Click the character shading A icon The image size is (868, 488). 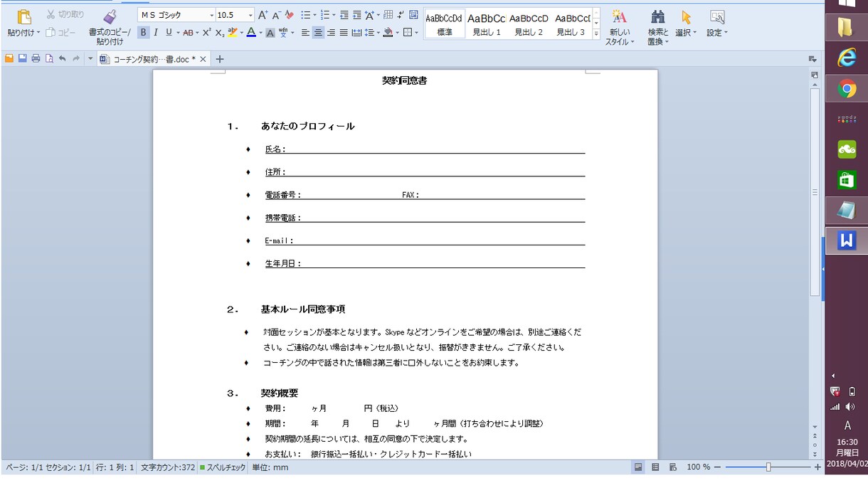coord(270,33)
